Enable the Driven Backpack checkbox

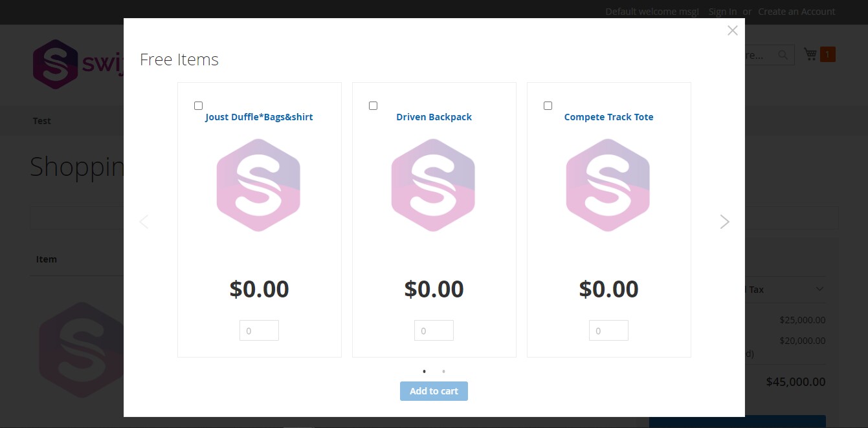tap(373, 105)
